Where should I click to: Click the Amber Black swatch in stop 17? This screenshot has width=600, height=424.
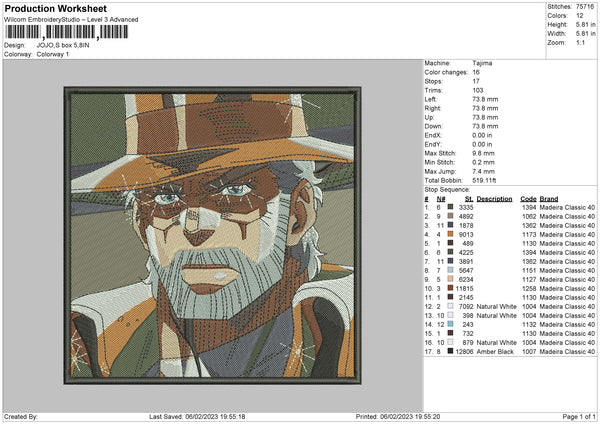451,351
